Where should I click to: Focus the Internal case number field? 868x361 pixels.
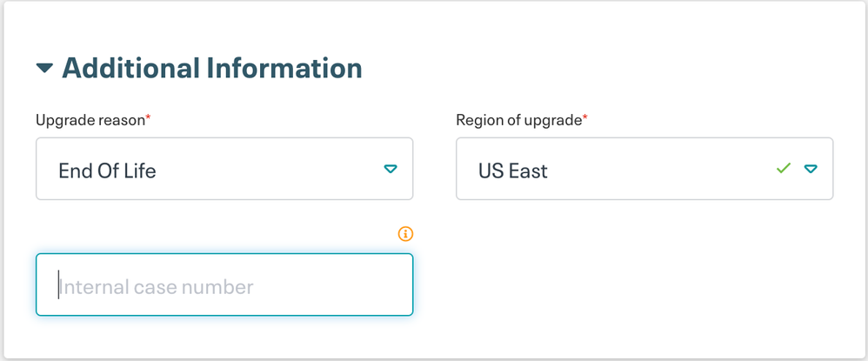pos(224,284)
